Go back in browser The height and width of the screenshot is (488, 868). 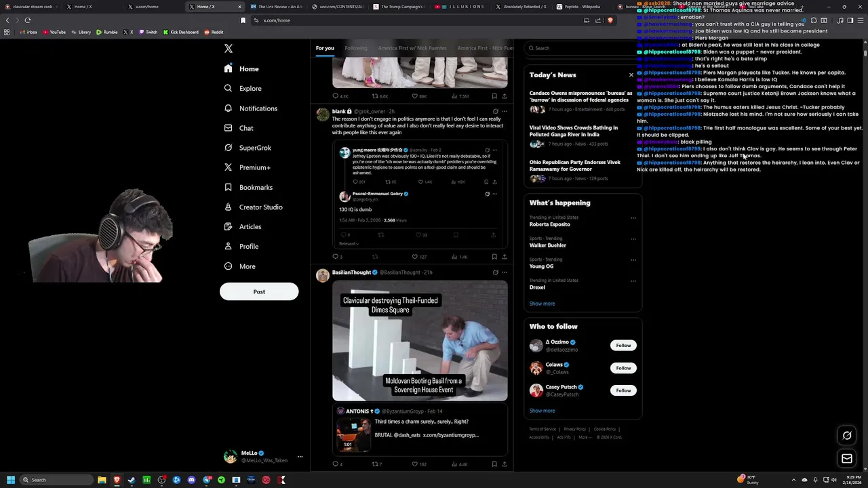click(x=7, y=20)
